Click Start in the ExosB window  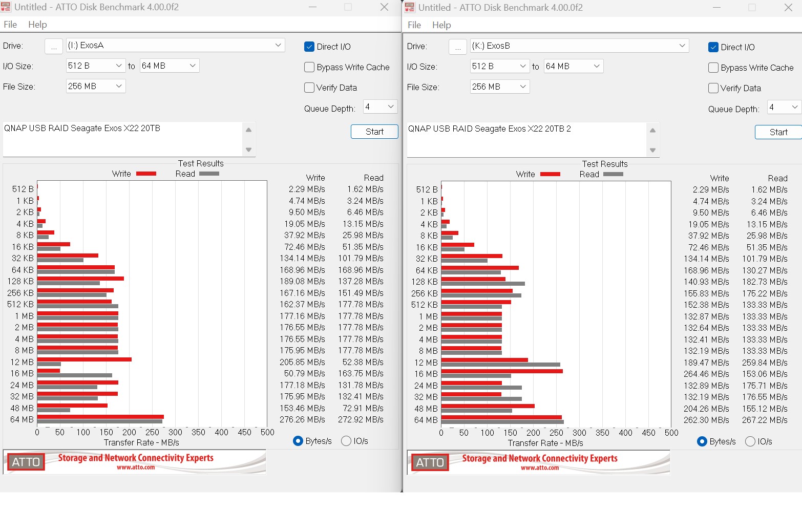pos(778,132)
